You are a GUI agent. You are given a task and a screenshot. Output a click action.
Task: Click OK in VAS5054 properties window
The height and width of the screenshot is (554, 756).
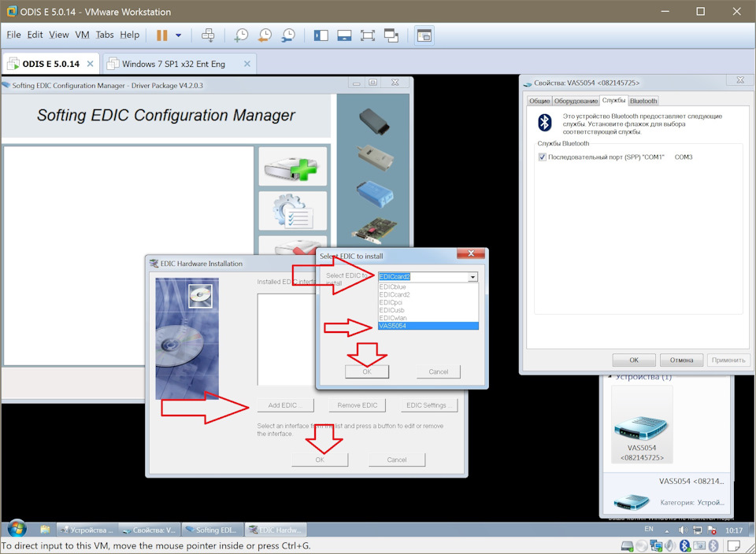[x=634, y=360]
